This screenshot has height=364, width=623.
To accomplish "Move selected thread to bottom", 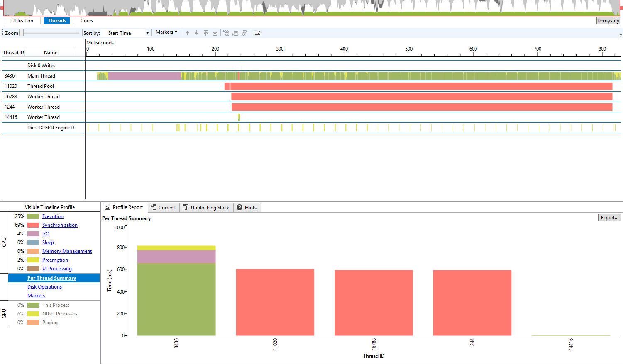I will click(215, 33).
